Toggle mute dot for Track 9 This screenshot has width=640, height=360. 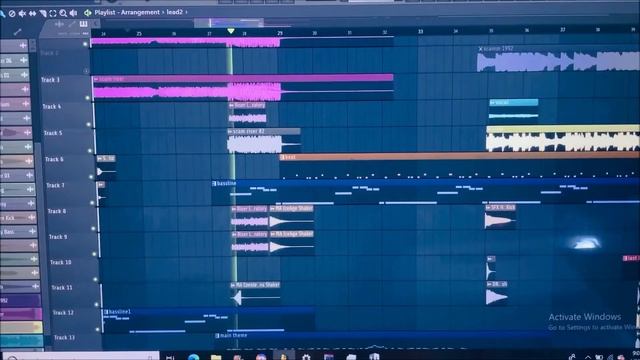pyautogui.click(x=95, y=254)
